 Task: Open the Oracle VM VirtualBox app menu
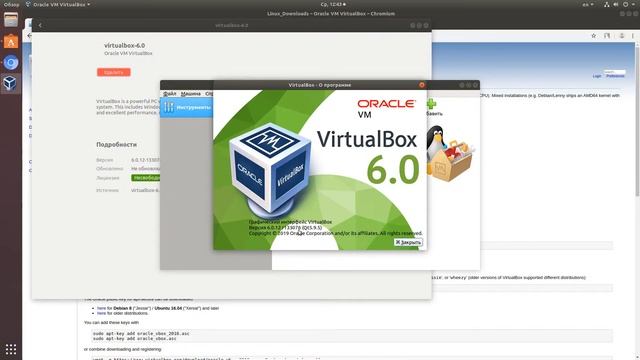click(x=58, y=4)
